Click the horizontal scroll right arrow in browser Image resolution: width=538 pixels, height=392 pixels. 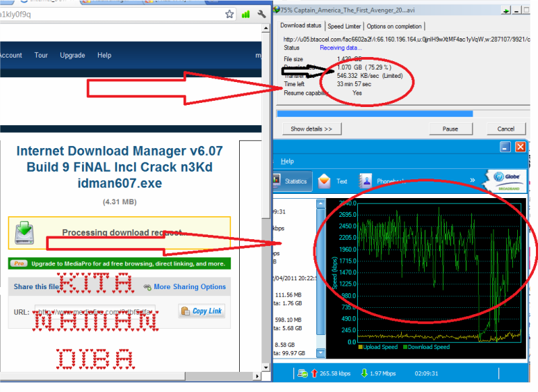pyautogui.click(x=257, y=376)
